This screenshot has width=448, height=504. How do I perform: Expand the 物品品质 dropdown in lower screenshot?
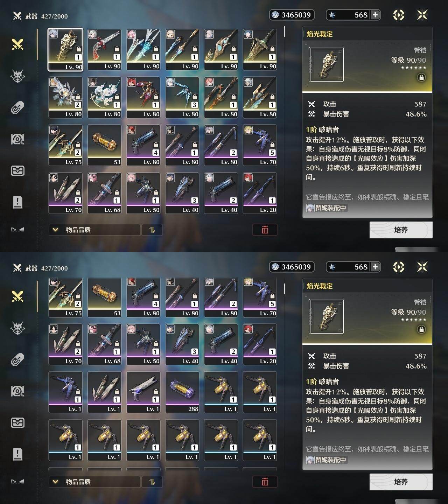click(x=94, y=482)
